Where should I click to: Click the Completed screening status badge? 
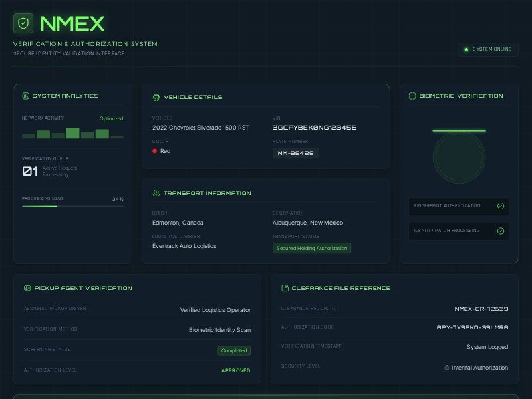(234, 350)
